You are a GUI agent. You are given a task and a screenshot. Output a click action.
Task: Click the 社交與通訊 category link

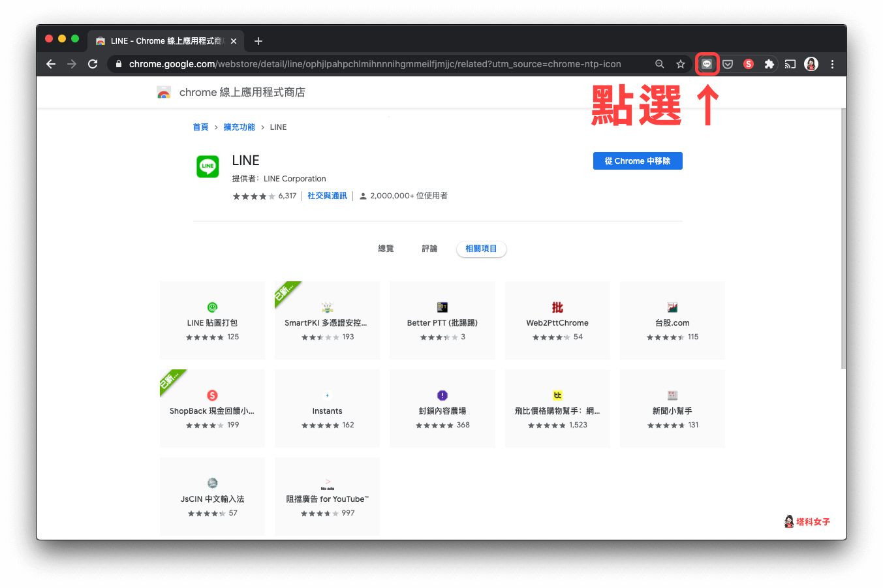click(x=327, y=195)
